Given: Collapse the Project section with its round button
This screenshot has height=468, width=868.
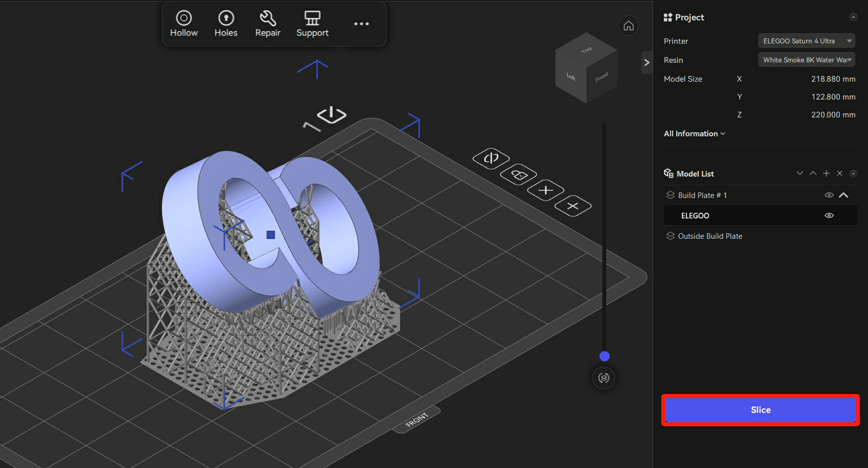Looking at the screenshot, I should coord(853,17).
